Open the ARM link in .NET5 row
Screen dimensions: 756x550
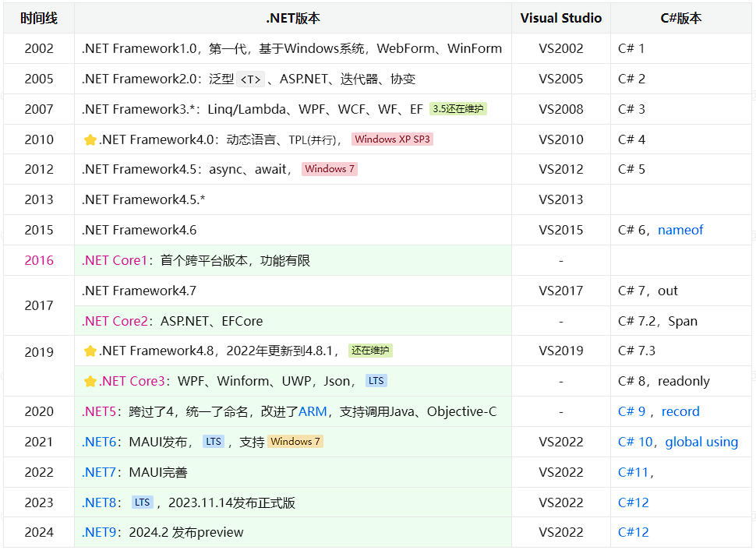(x=313, y=411)
